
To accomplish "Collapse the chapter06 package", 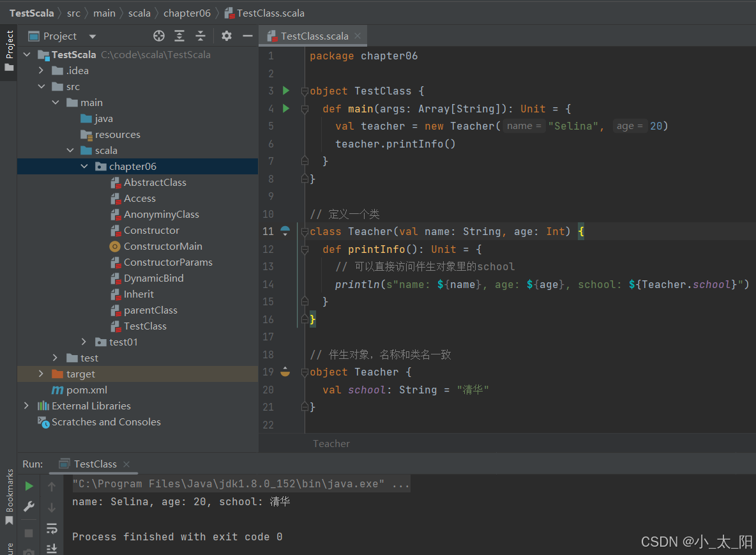I will point(84,166).
